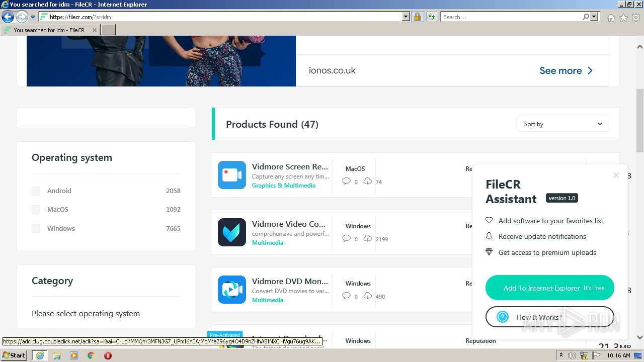Open Multimedia category under Vidmore Video Converter
Image resolution: width=644 pixels, height=362 pixels.
(x=268, y=243)
